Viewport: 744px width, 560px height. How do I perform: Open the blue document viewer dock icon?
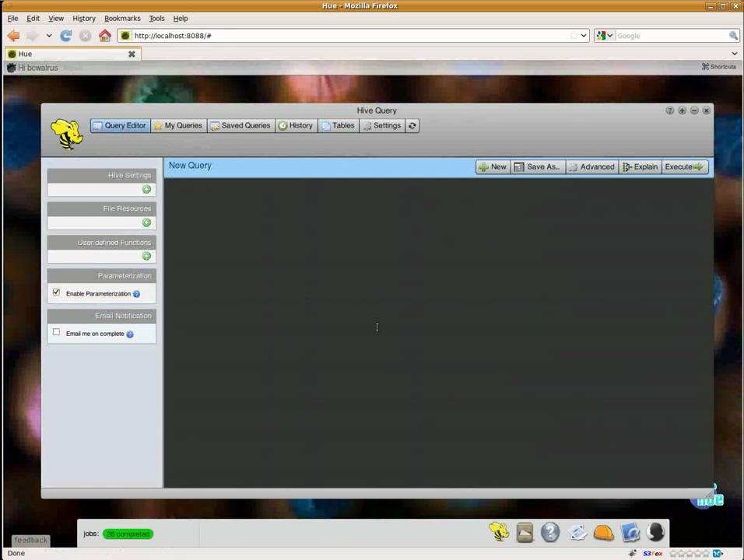pos(630,533)
